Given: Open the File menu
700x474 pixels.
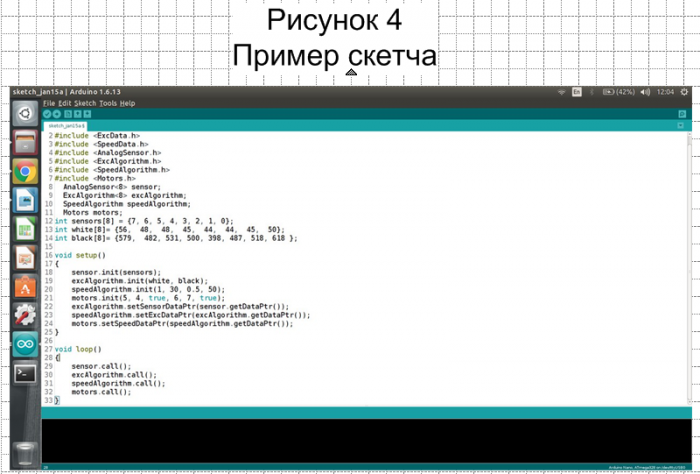Looking at the screenshot, I should pyautogui.click(x=49, y=103).
